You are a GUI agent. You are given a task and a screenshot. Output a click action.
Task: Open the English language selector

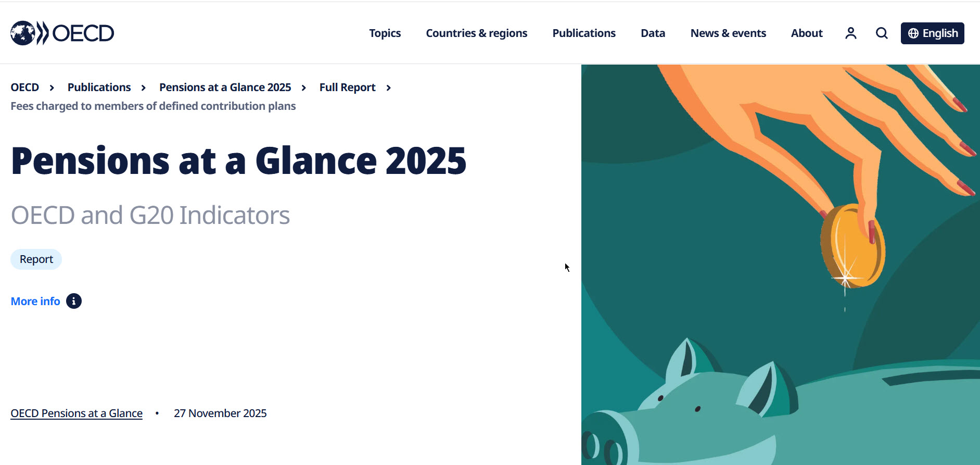coord(932,33)
